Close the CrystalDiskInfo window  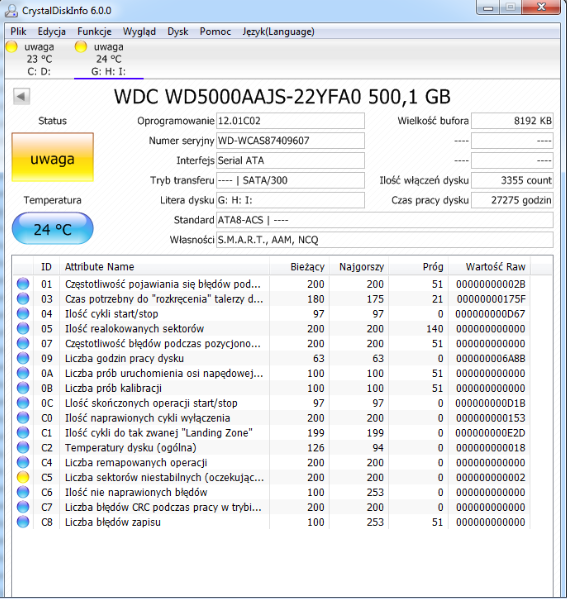coord(541,7)
